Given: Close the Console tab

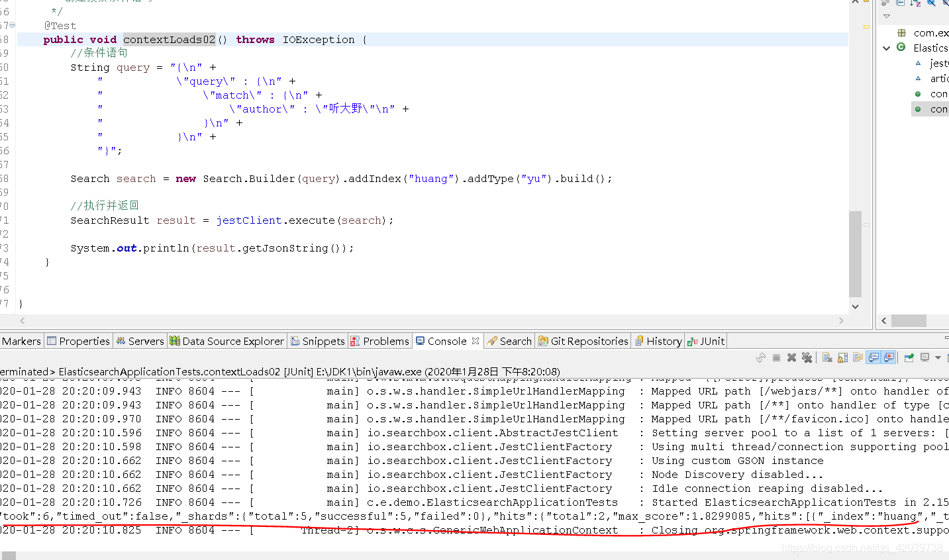Looking at the screenshot, I should coord(475,341).
